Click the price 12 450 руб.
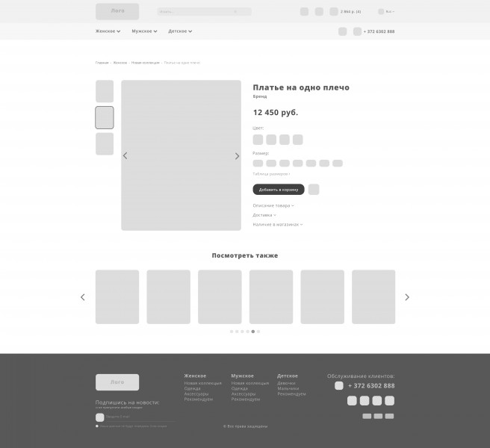The height and width of the screenshot is (448, 490). click(276, 113)
